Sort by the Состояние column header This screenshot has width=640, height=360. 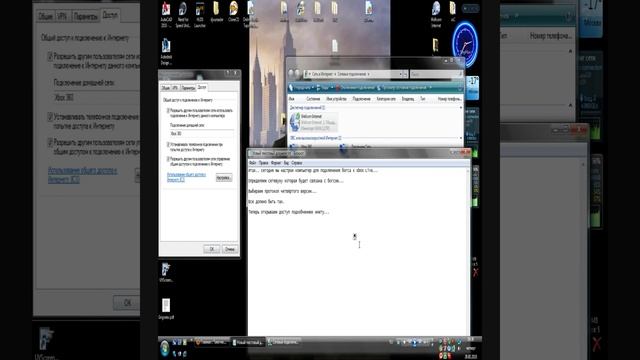coord(313,99)
